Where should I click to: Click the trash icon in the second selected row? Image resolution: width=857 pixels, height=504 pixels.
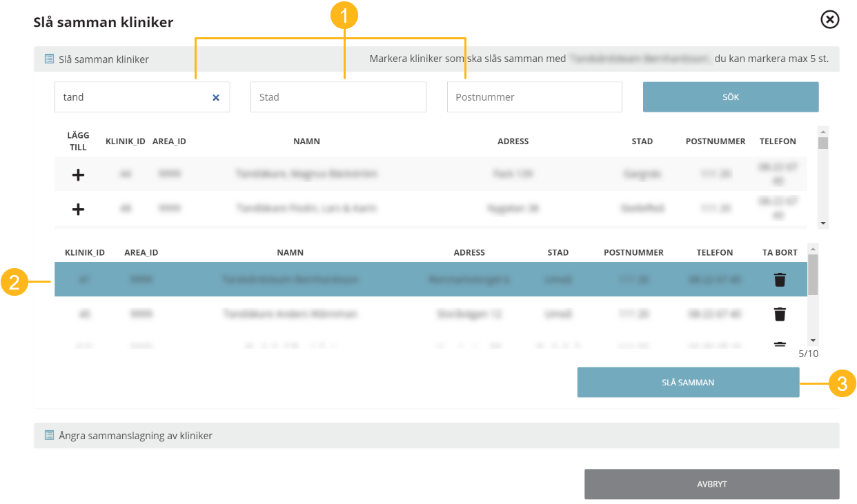780,314
